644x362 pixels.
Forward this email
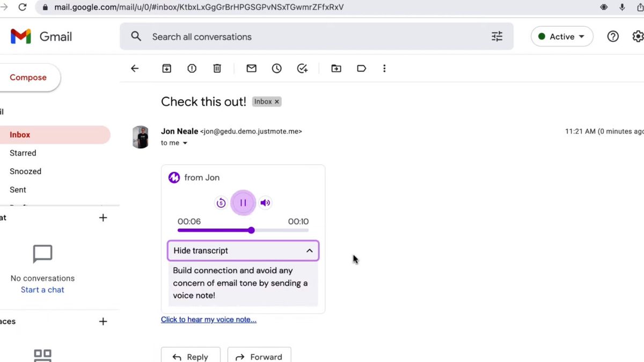tap(259, 356)
